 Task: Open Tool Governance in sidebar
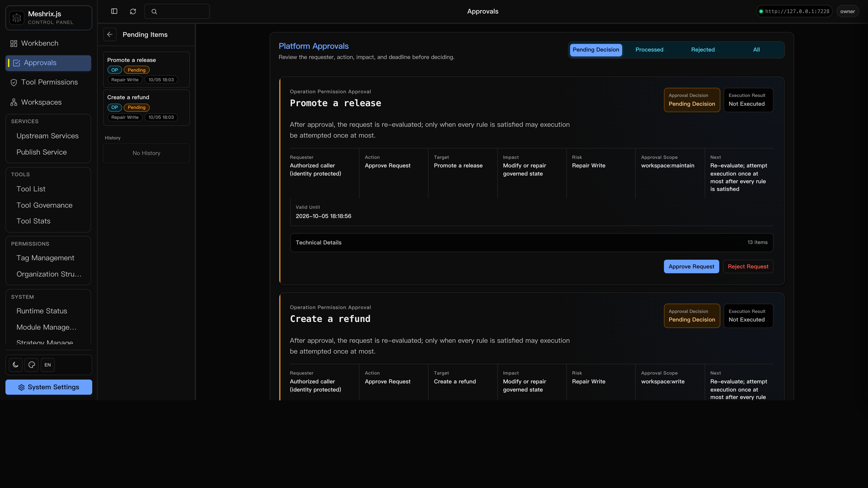(45, 205)
